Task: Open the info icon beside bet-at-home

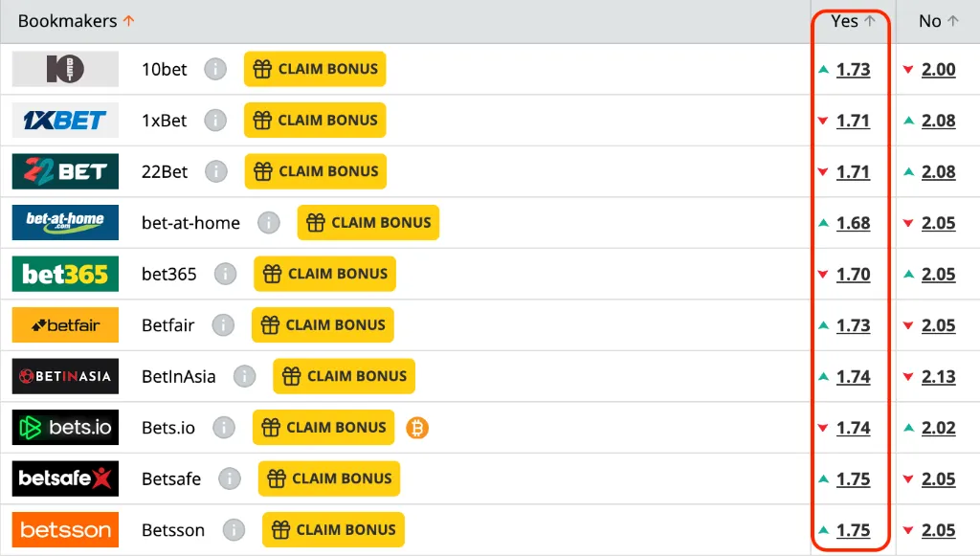Action: [x=269, y=223]
